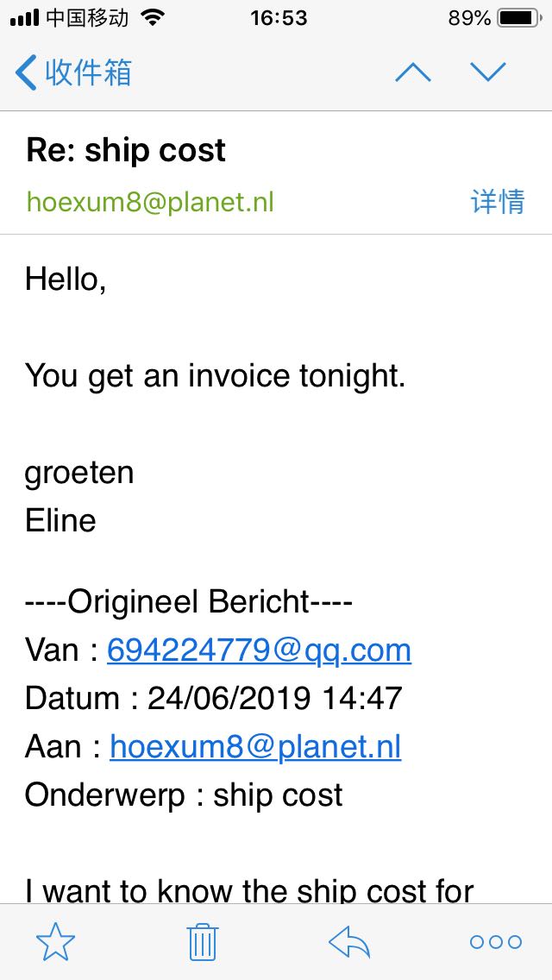This screenshot has height=980, width=552.
Task: Expand message 详情 details
Action: [498, 202]
